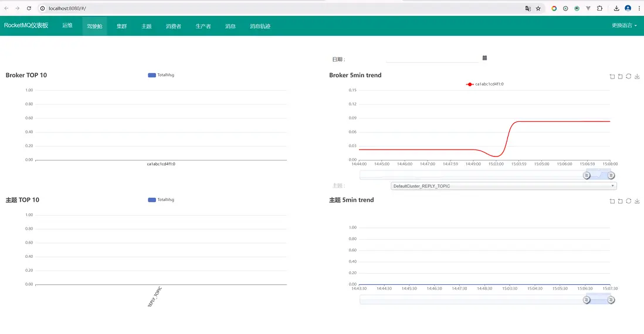Viewport: 644px width, 334px height.
Task: Go to the 运维 tab
Action: point(67,25)
